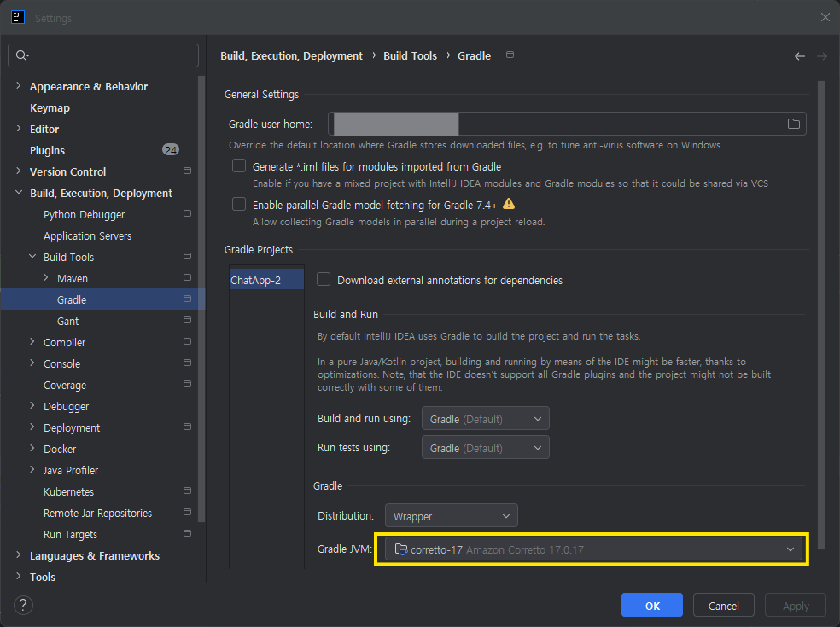Click project-level icon beside Console
The height and width of the screenshot is (627, 840).
tap(187, 363)
